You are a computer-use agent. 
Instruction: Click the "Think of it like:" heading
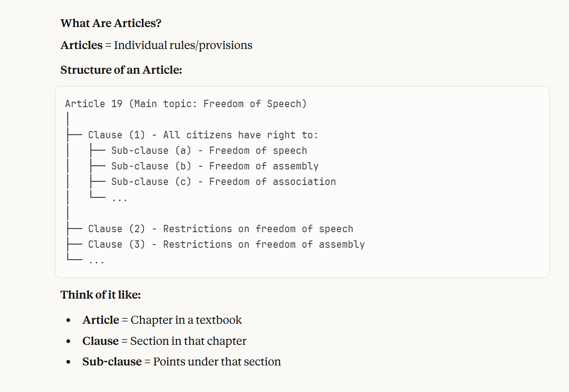pos(100,294)
